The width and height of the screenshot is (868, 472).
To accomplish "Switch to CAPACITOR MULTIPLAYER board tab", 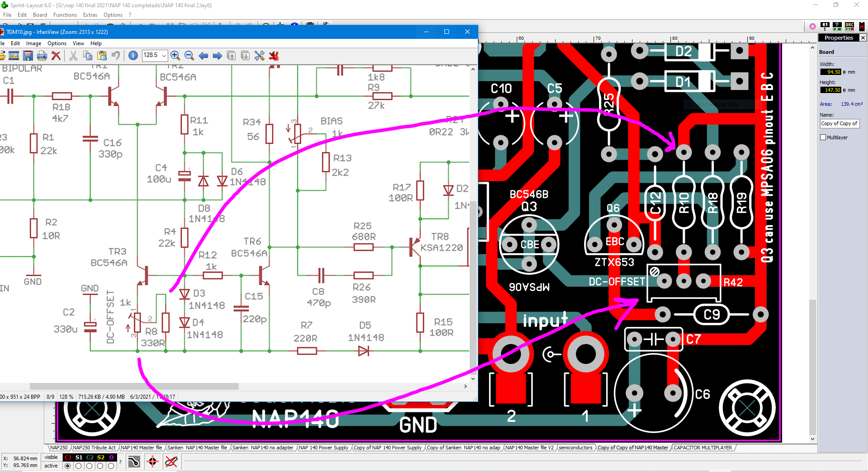I will pos(703,448).
